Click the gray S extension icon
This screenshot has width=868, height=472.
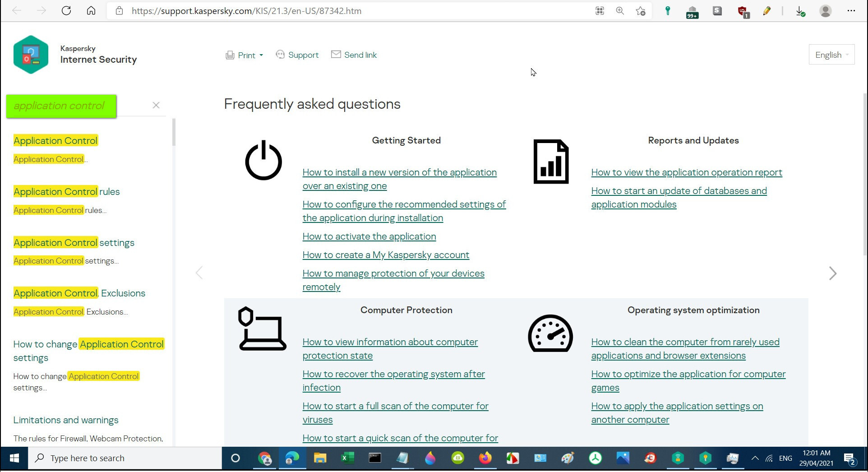pyautogui.click(x=717, y=11)
